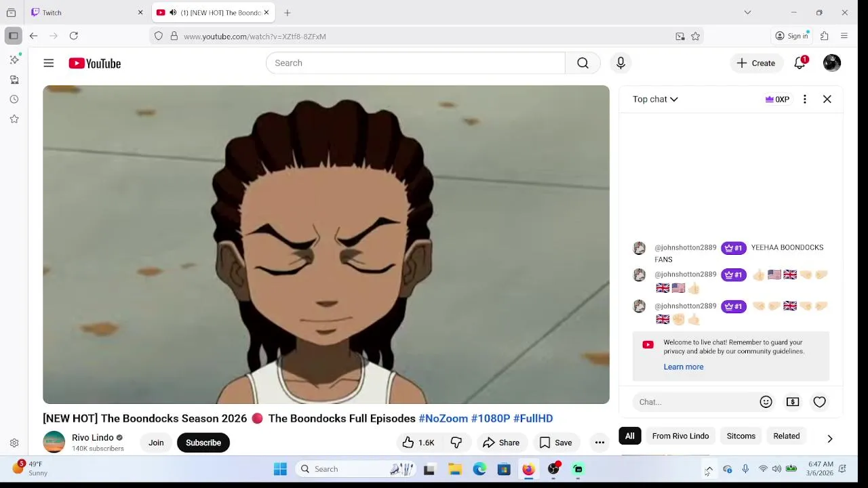868x488 pixels.
Task: Open more actions ellipsis under video
Action: pos(599,443)
